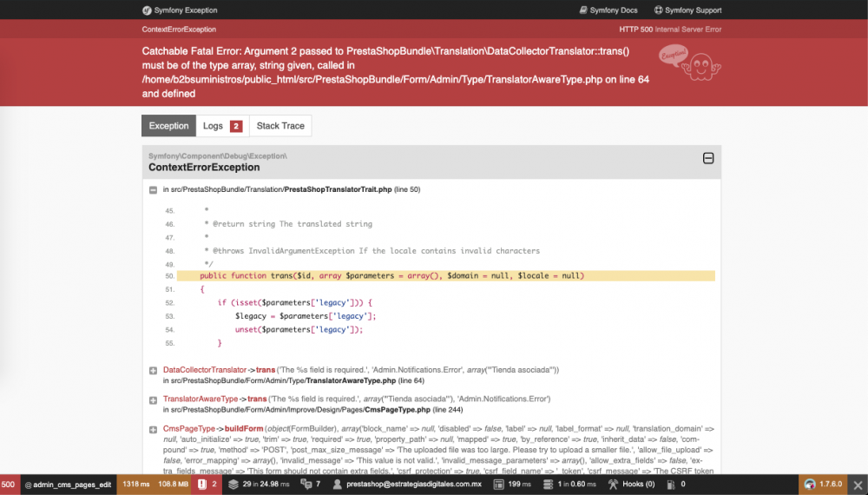Screen dimensions: 868x495
Task: Click 'Symfony Exception' title text
Action: pyautogui.click(x=186, y=10)
